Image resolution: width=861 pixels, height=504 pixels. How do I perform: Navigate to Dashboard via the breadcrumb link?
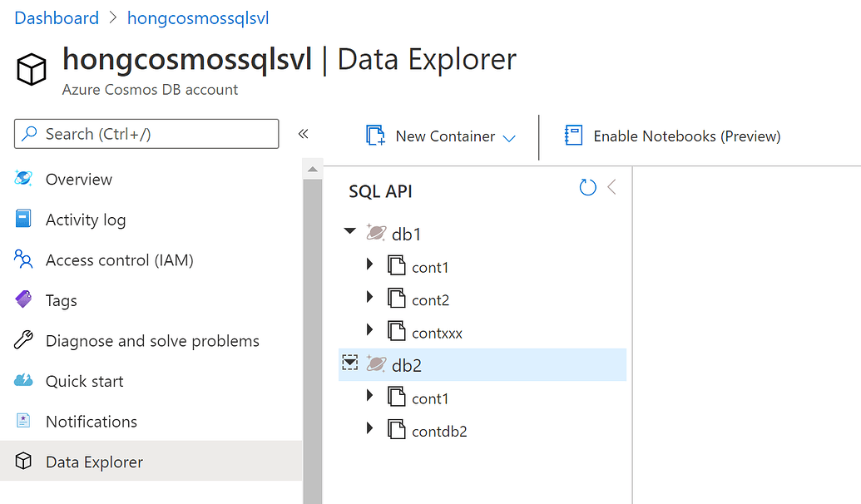coord(56,17)
